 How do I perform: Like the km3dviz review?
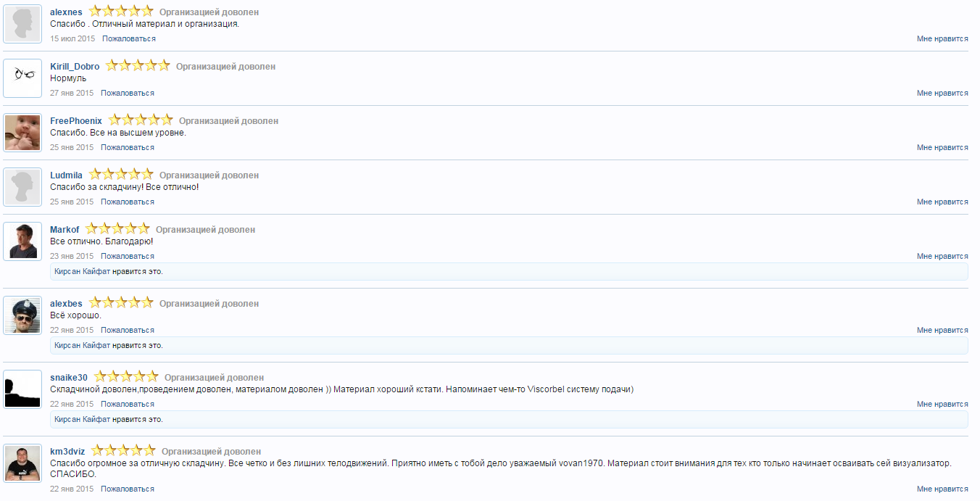tap(942, 489)
